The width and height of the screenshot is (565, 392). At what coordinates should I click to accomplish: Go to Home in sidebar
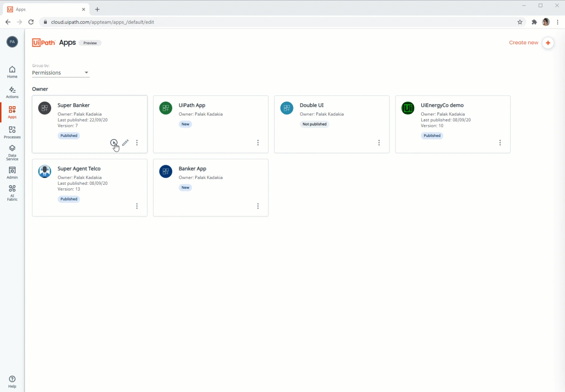(x=12, y=72)
